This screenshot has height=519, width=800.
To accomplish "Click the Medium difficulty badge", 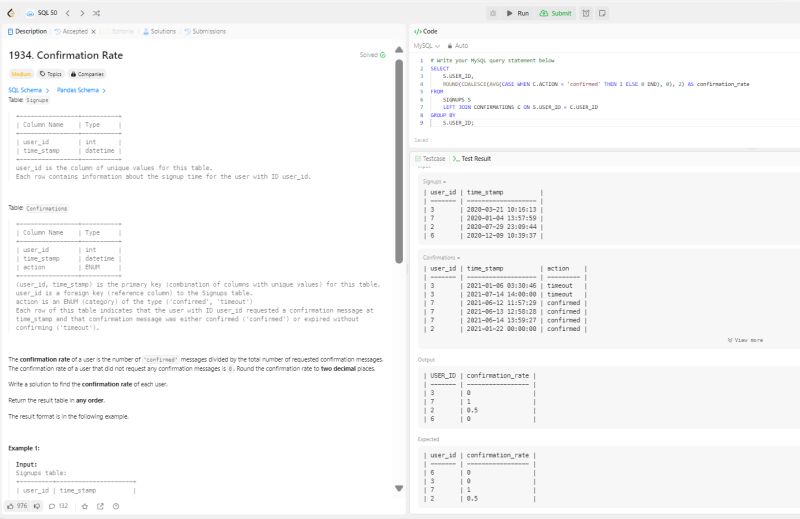I will click(21, 74).
